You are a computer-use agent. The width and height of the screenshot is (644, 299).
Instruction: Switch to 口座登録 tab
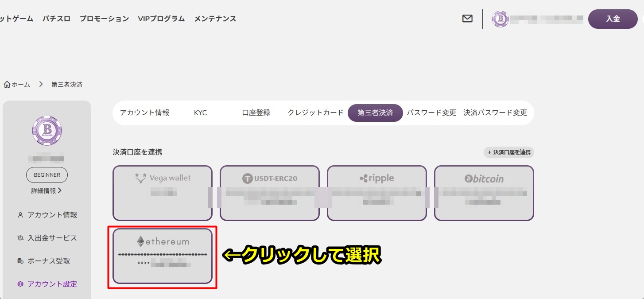[256, 113]
